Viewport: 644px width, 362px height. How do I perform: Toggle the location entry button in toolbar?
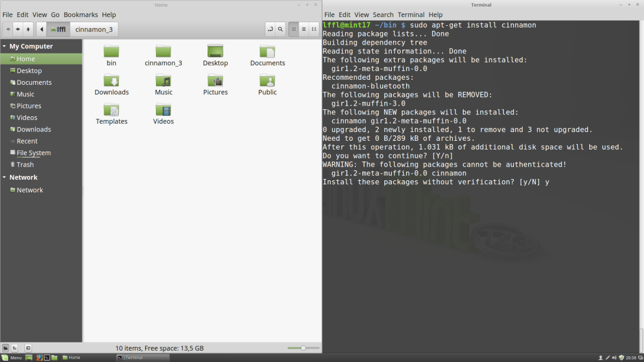pos(270,29)
